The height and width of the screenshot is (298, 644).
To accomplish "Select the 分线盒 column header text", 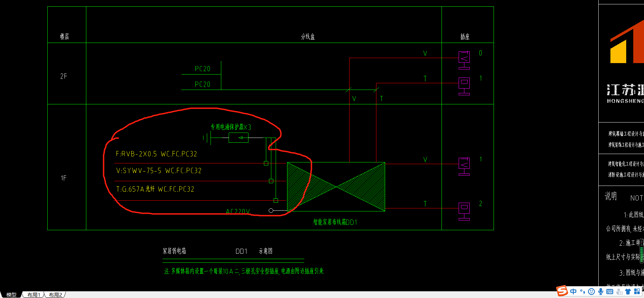I will 308,37.
